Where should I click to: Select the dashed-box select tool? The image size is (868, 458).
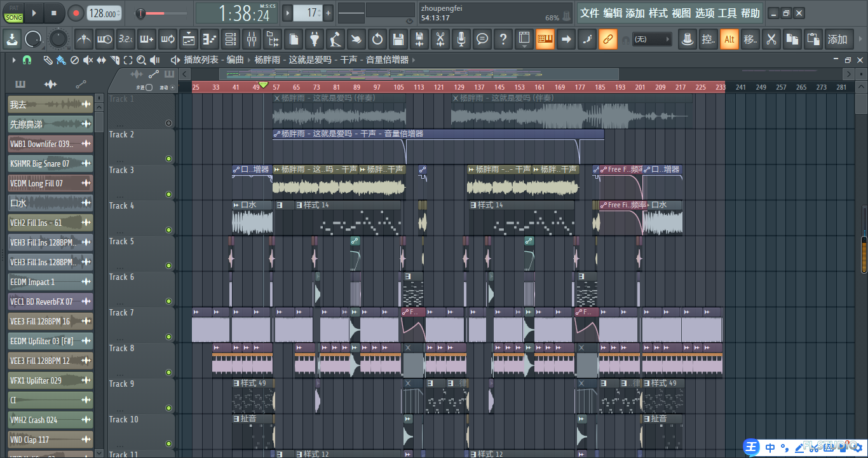click(128, 60)
